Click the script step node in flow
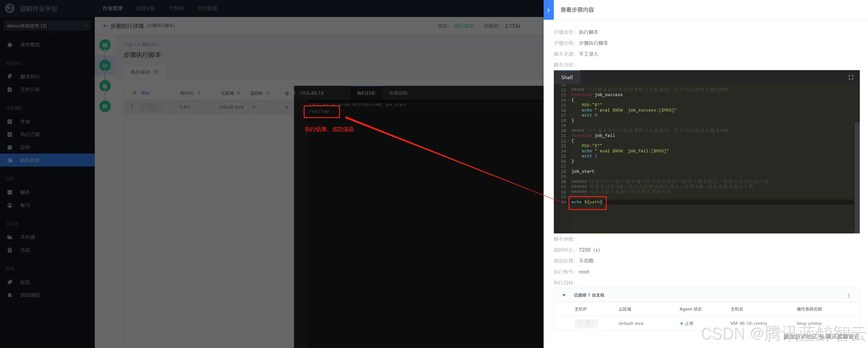Viewport: 868px width, 348px height. [105, 65]
